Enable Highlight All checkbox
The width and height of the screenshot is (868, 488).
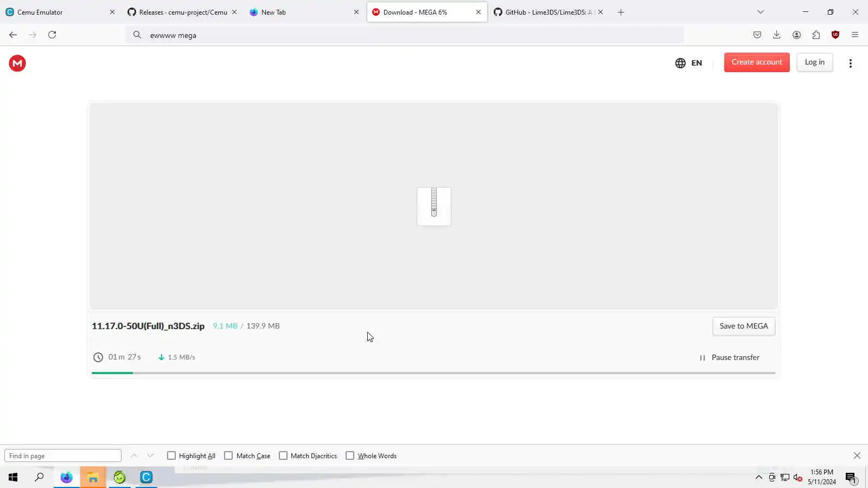(171, 455)
